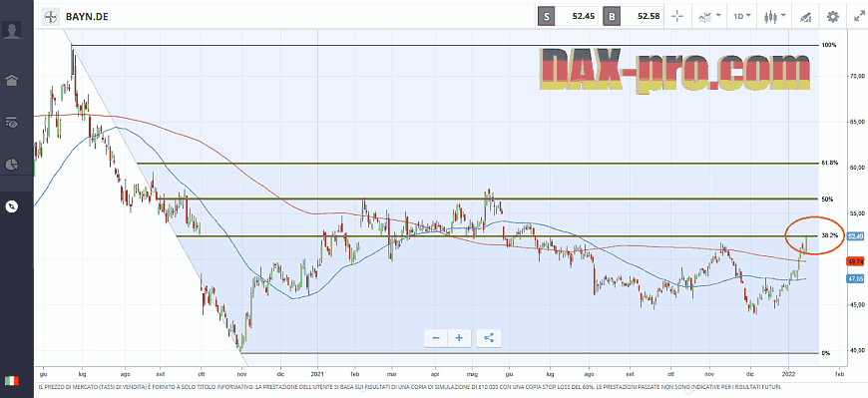Screen dimensions: 868x398
Task: Open the Watchlist eye icon
Action: (11, 123)
